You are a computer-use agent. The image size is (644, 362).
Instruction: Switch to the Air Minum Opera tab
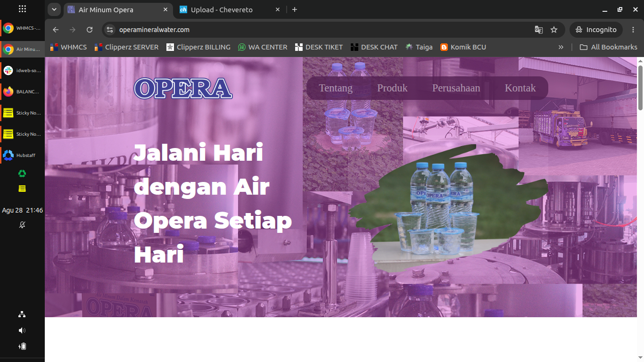click(118, 9)
